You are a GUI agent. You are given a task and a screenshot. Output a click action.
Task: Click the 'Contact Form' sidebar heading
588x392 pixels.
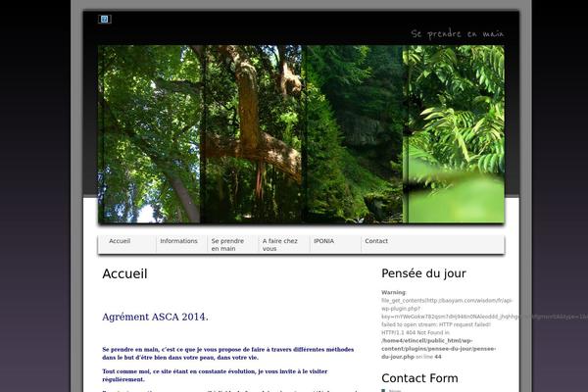tap(419, 378)
